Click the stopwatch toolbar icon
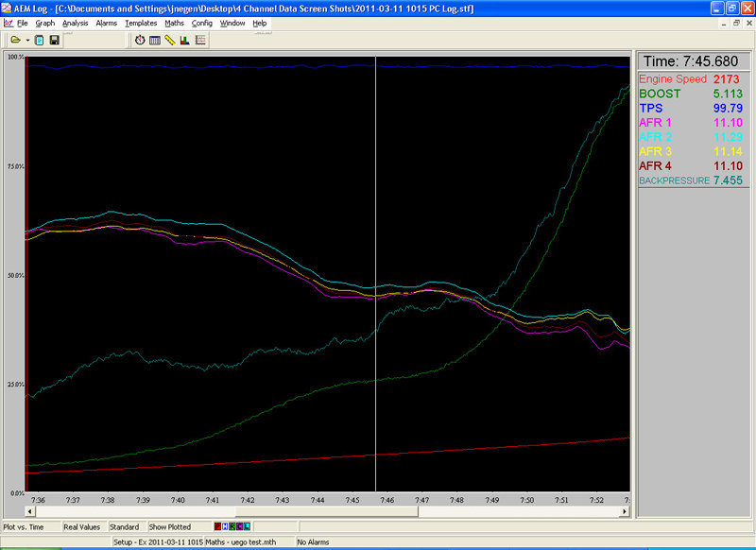756x550 pixels. (140, 40)
